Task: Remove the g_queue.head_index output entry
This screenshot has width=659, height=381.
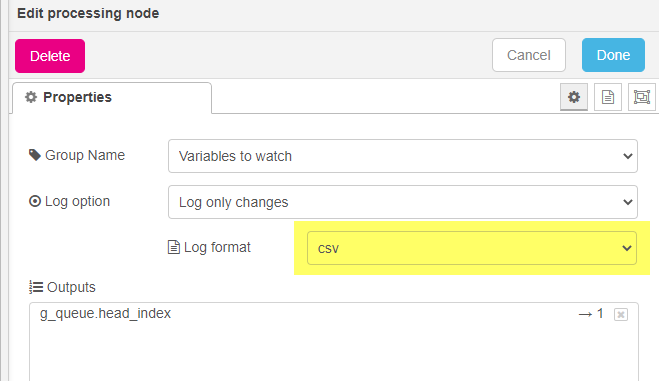Action: (x=621, y=314)
